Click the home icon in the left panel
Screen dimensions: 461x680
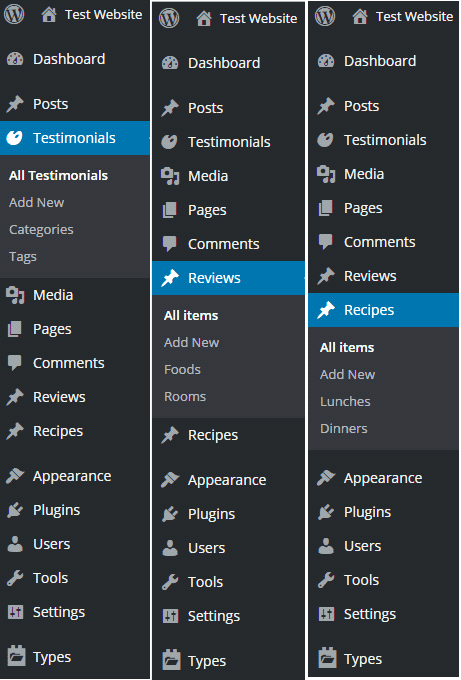coord(49,15)
